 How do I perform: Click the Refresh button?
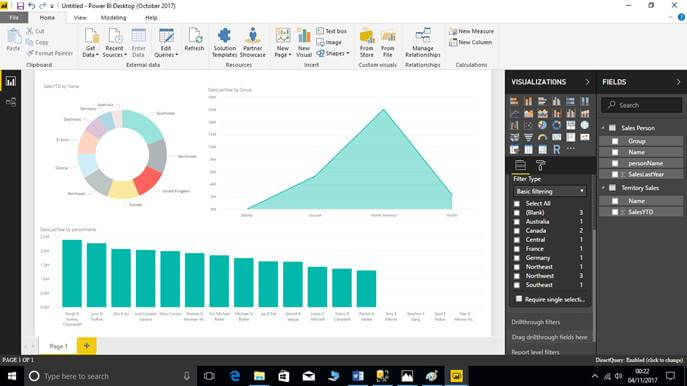pos(194,39)
